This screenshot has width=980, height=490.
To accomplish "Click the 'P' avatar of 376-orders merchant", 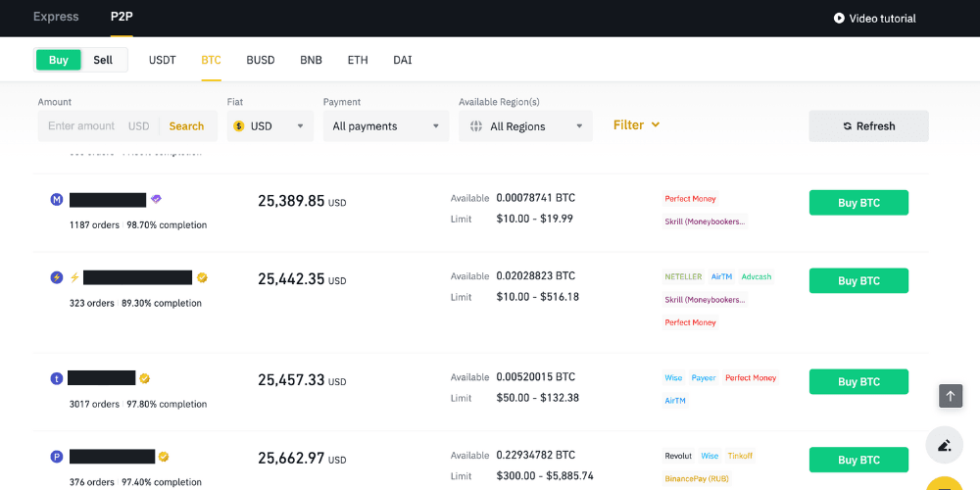I will [56, 457].
